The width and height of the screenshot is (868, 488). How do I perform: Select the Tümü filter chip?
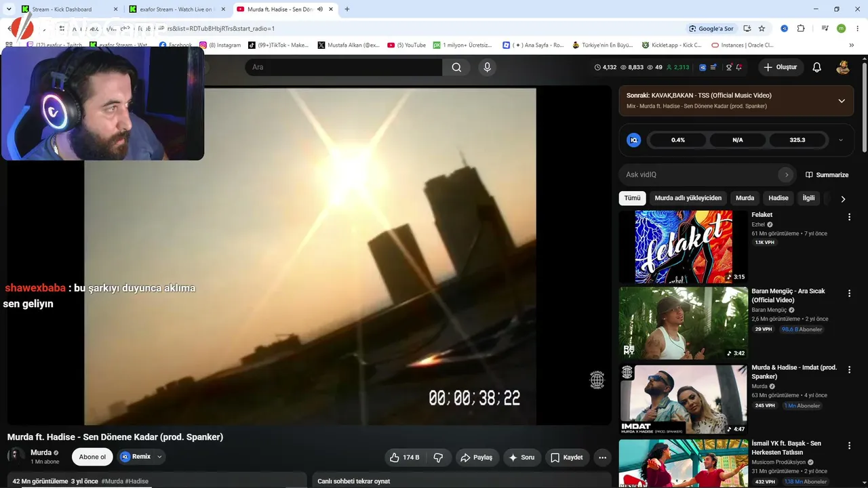632,198
